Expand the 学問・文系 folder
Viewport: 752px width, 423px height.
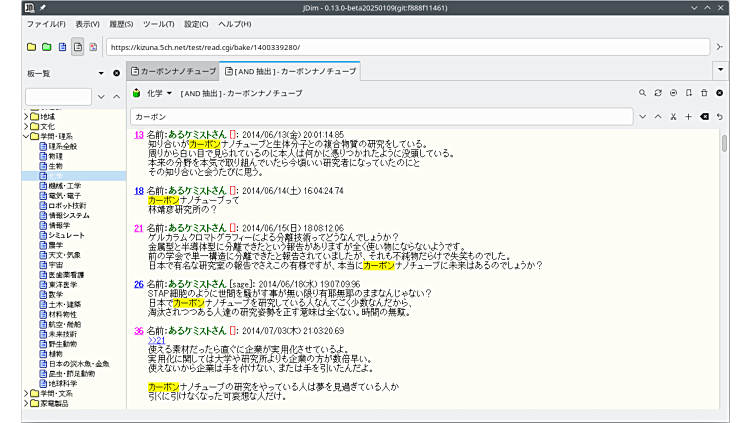(26, 393)
